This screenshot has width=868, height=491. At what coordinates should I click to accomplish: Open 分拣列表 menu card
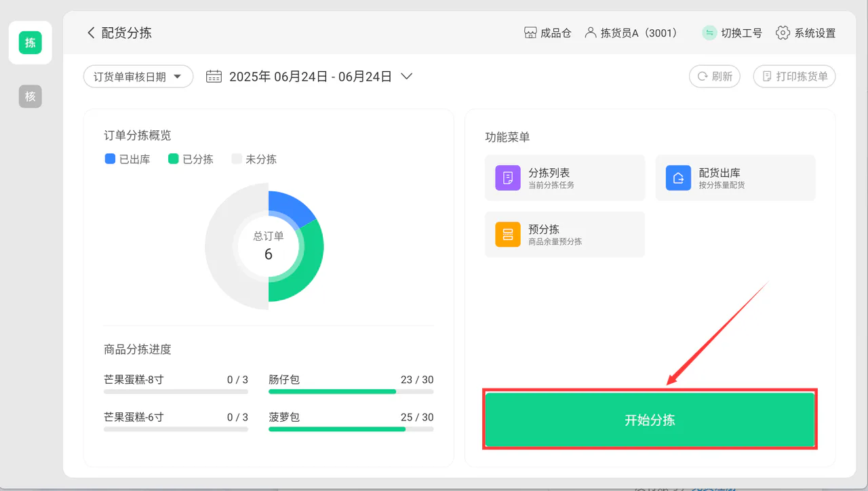point(565,178)
